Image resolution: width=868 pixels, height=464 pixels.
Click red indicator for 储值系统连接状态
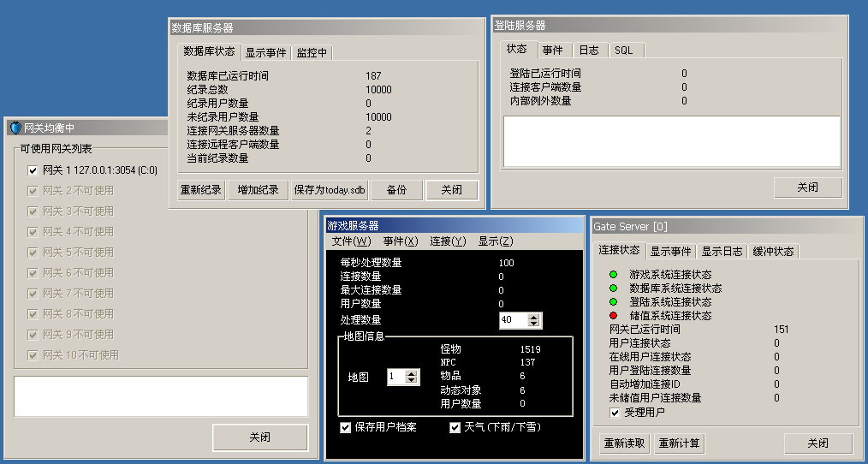[x=613, y=316]
